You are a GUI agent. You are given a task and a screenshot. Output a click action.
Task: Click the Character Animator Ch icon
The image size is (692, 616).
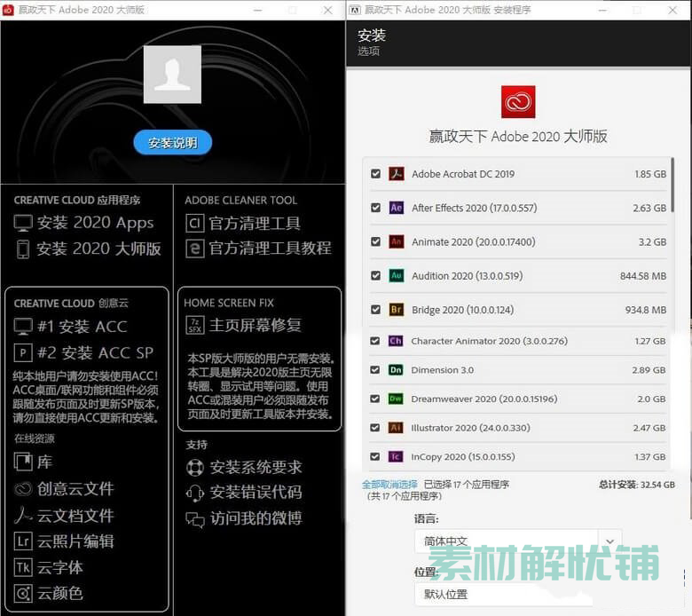(396, 341)
